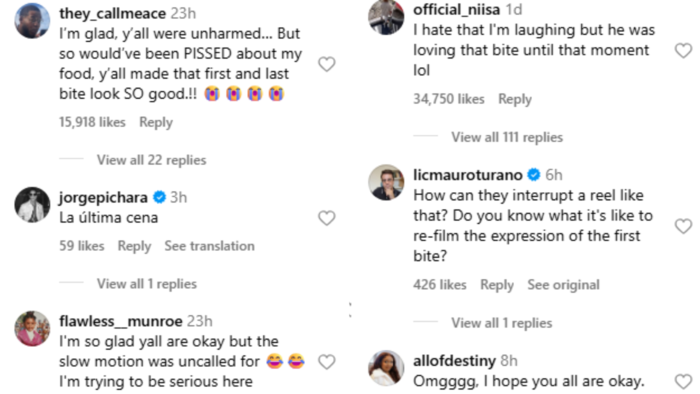The width and height of the screenshot is (700, 394).
Task: Like jorgepichara's "La última cena" comment
Action: click(x=326, y=218)
